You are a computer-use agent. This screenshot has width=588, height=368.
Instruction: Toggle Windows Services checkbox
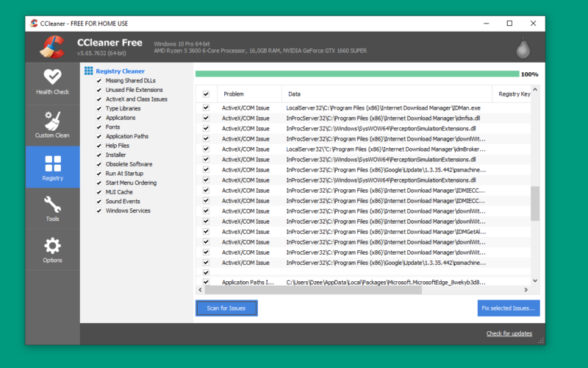[x=99, y=211]
